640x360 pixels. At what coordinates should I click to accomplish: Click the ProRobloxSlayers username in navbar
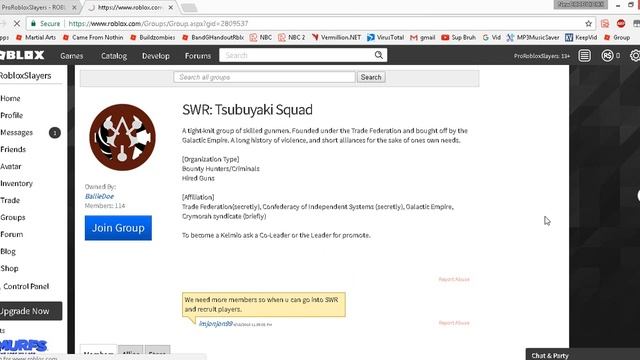click(x=542, y=56)
